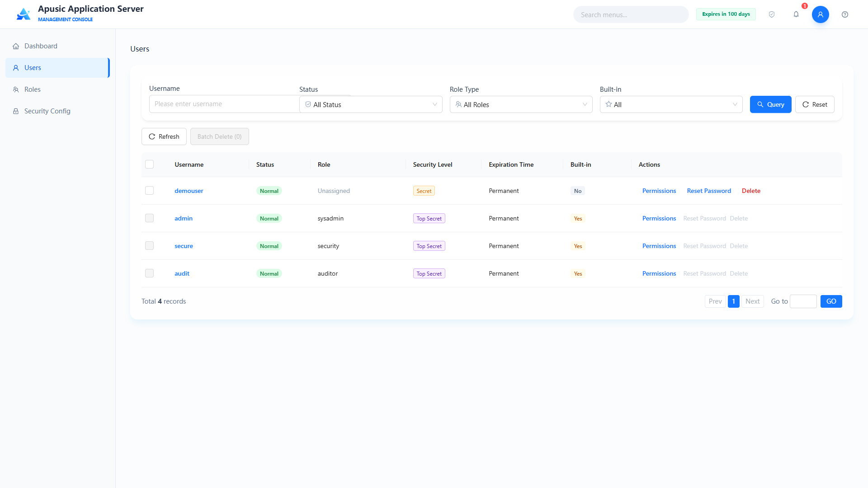This screenshot has width=868, height=488.
Task: Open the user avatar menu
Action: point(820,14)
